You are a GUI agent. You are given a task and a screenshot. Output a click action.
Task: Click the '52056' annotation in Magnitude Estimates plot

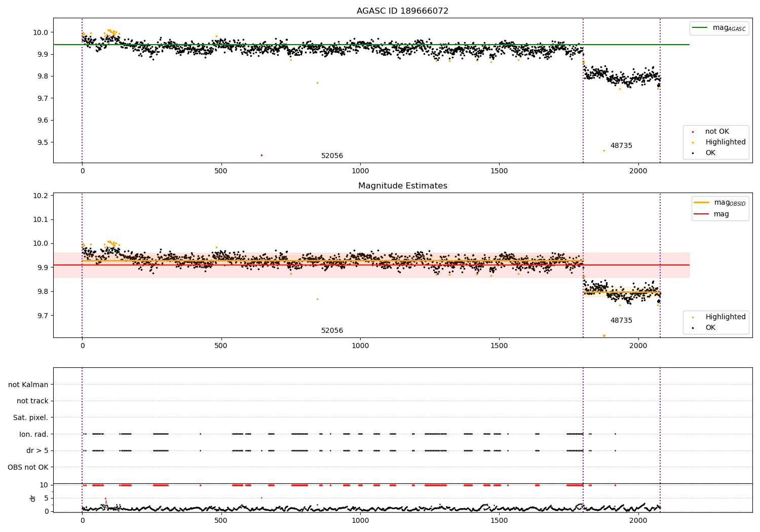click(332, 331)
